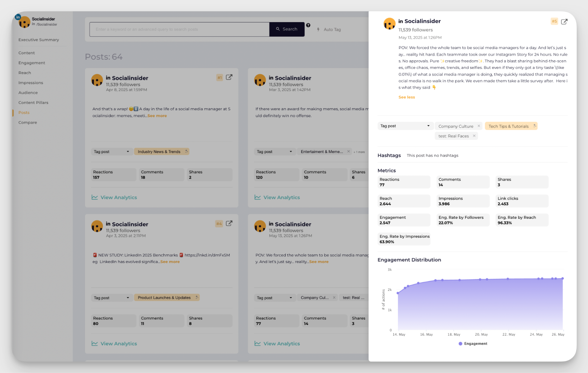
Task: Select Posts in sidebar
Action: pyautogui.click(x=24, y=113)
